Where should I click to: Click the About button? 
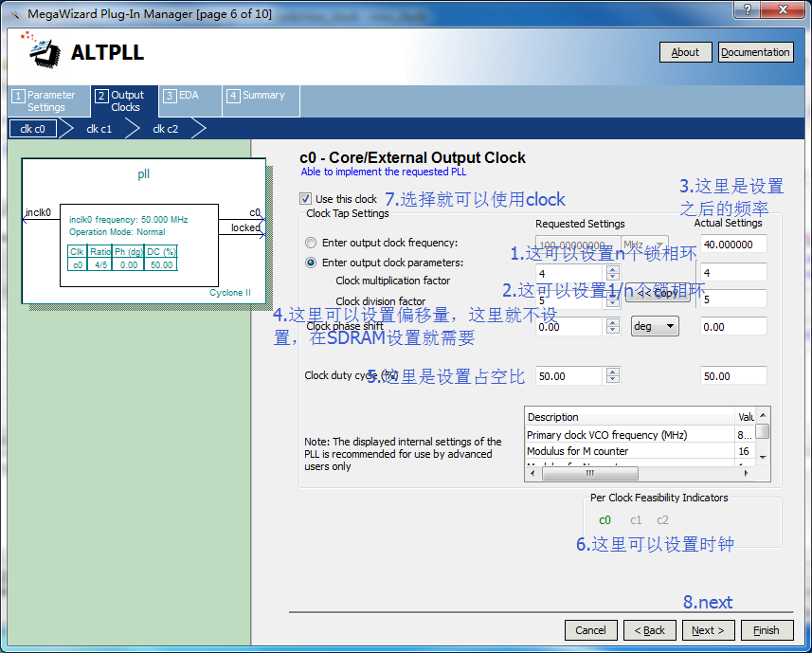(686, 52)
